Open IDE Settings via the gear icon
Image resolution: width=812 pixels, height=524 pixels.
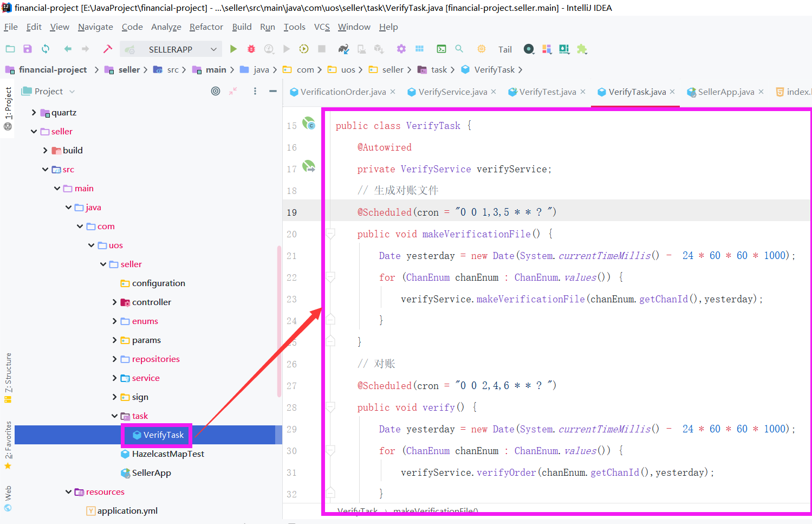[401, 49]
